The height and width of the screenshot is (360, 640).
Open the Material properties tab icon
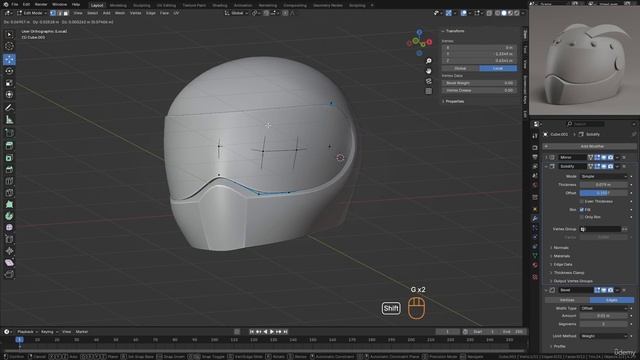(535, 265)
